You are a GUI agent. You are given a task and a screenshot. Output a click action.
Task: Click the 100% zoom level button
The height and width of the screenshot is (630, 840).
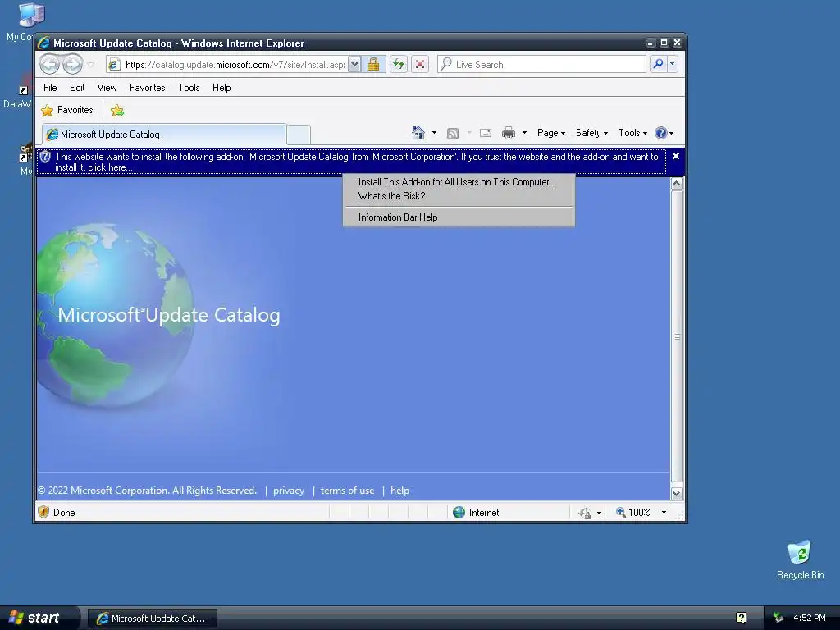tap(632, 513)
